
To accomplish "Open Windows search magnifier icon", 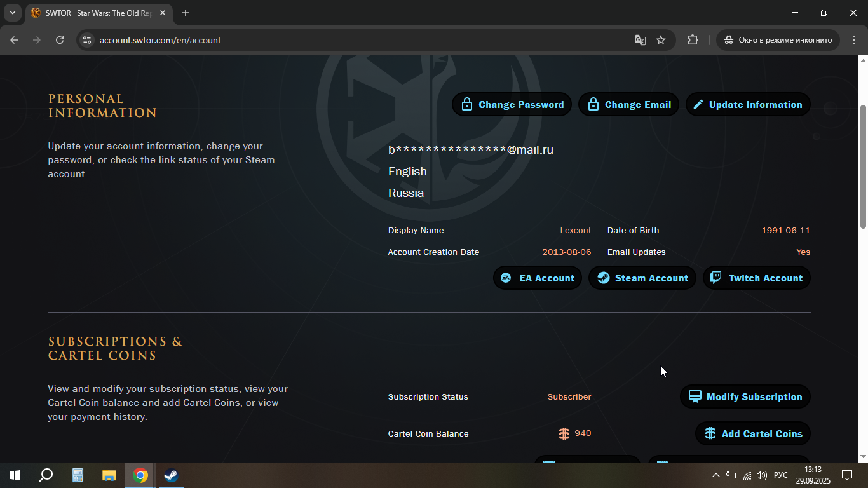I will (x=46, y=475).
